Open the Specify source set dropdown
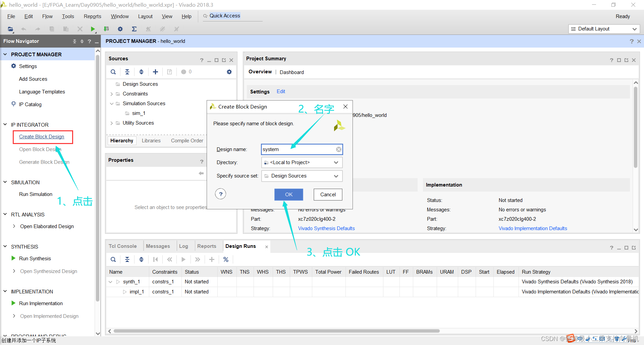644x345 pixels. click(x=336, y=176)
